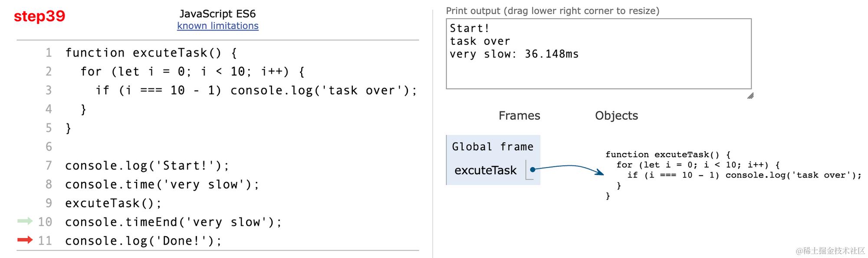Click the excuteTask variable name in frame
The width and height of the screenshot is (868, 258).
pyautogui.click(x=485, y=170)
